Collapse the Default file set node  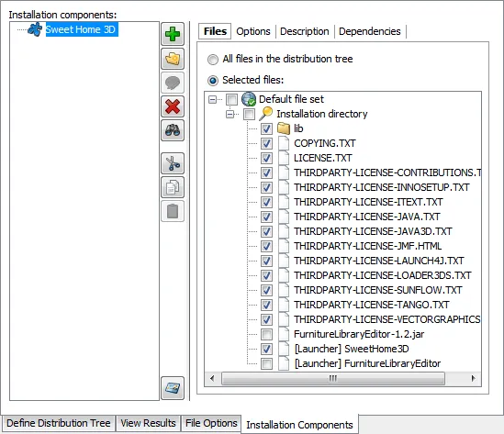pos(212,99)
